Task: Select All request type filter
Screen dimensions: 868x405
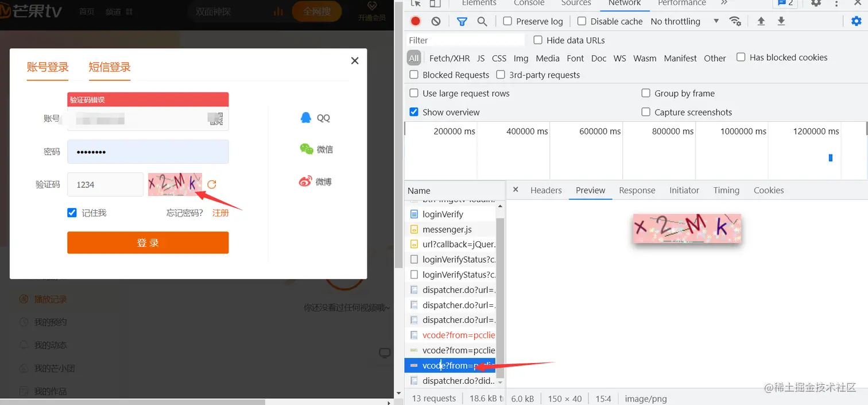Action: (x=413, y=58)
